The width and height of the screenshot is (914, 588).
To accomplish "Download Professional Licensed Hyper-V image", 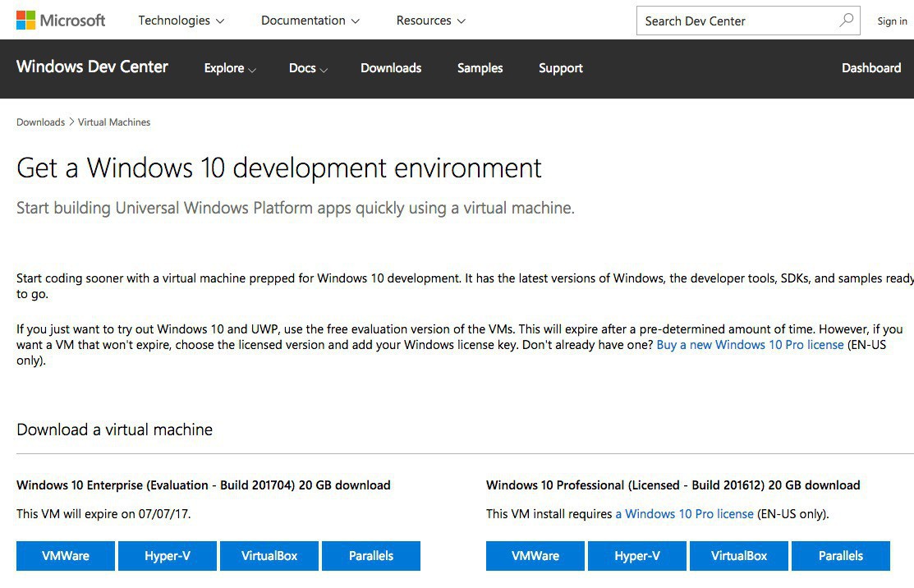I will click(637, 556).
